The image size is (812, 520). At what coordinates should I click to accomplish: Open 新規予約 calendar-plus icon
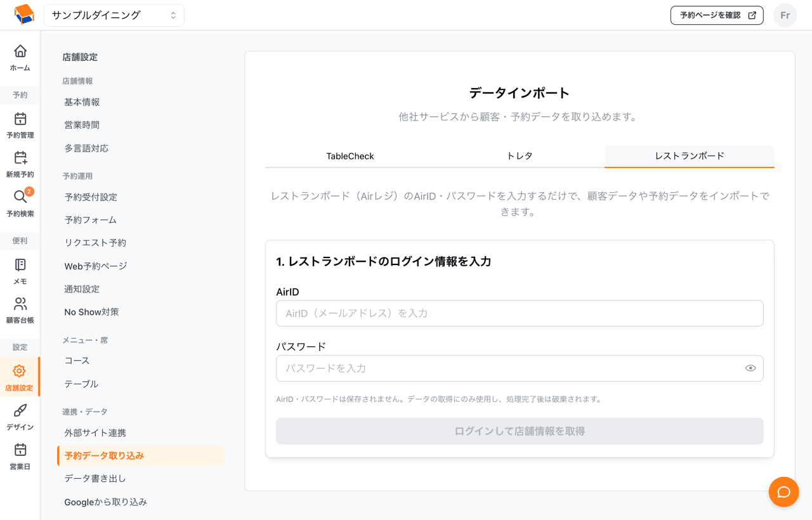coord(20,158)
